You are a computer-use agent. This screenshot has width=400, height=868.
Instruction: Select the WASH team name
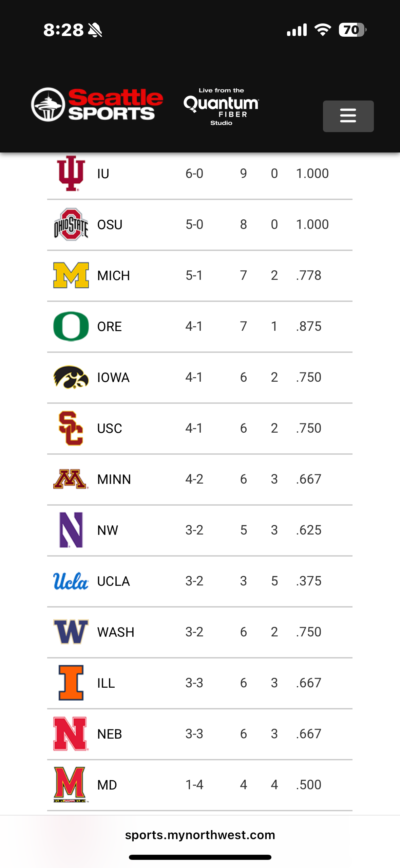pos(116,632)
